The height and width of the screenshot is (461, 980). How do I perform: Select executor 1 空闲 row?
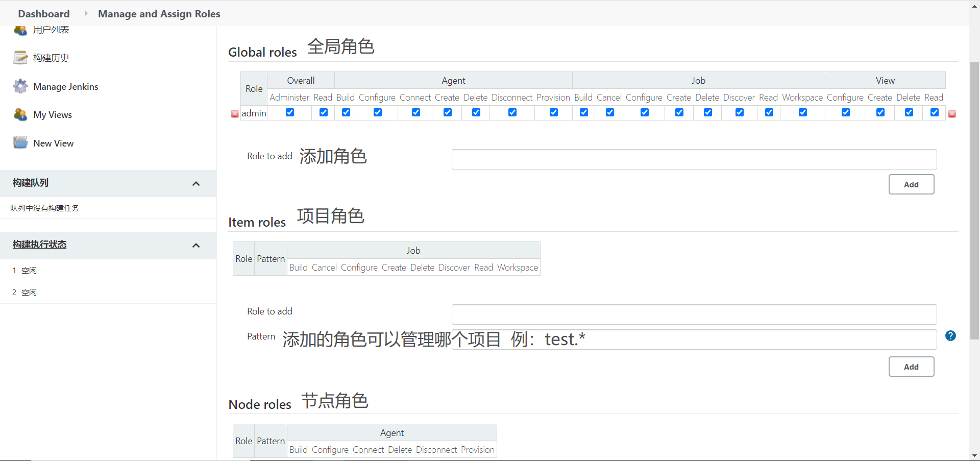tap(108, 271)
